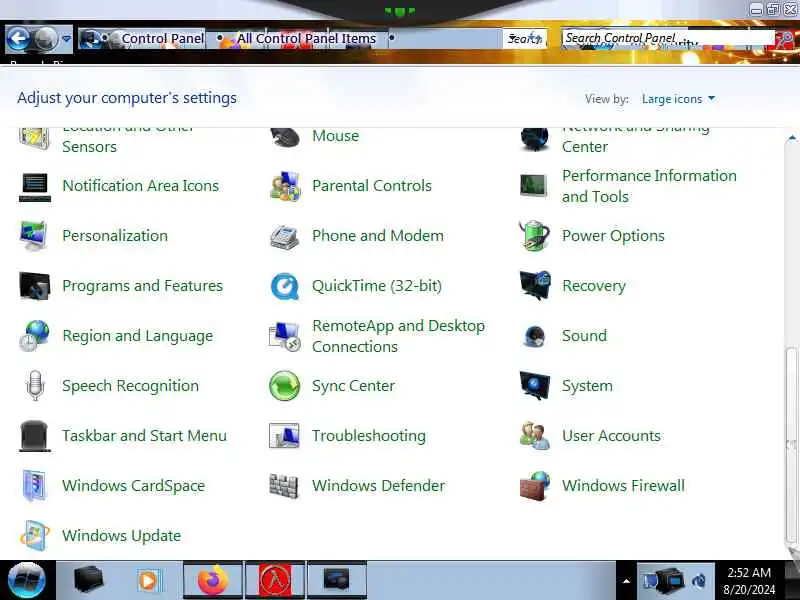This screenshot has height=600, width=800.
Task: Open the Taskbar and Start Menu icon
Action: coord(35,436)
